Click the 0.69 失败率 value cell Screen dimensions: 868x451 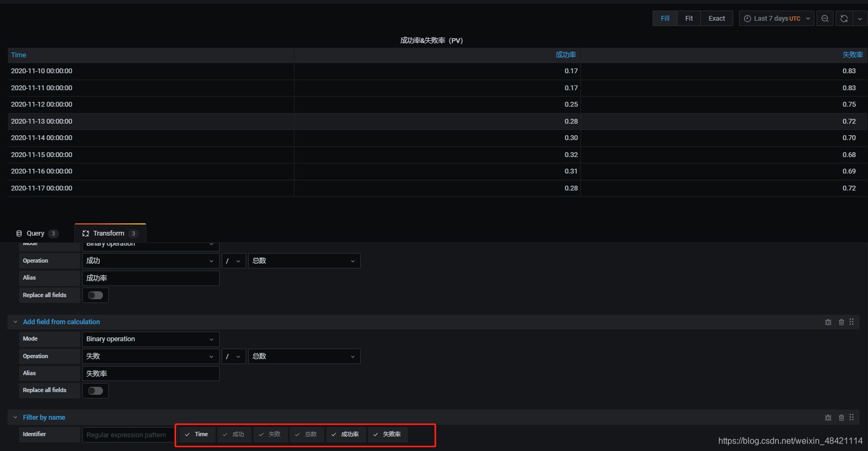pos(724,171)
